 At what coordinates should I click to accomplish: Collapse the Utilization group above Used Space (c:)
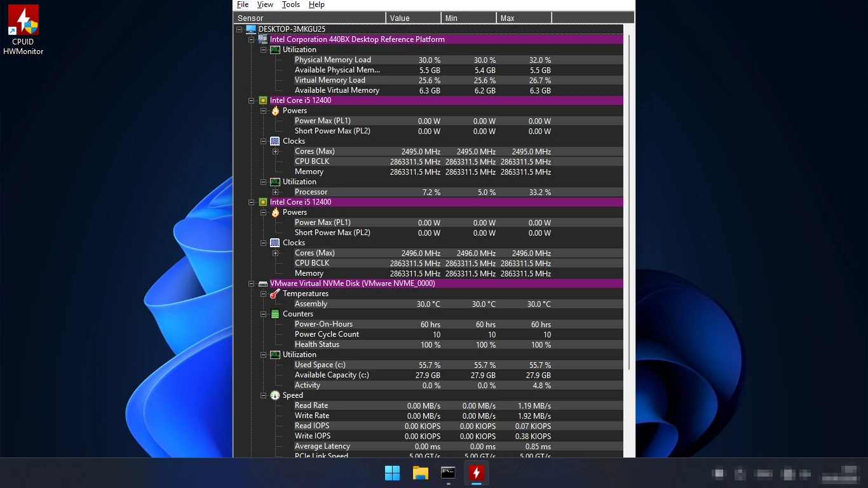click(x=263, y=355)
